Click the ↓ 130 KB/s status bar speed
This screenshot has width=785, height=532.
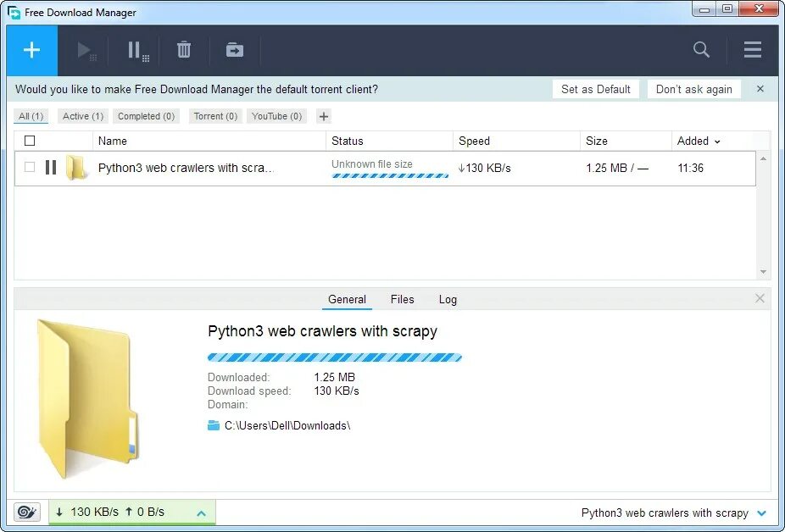coord(87,512)
